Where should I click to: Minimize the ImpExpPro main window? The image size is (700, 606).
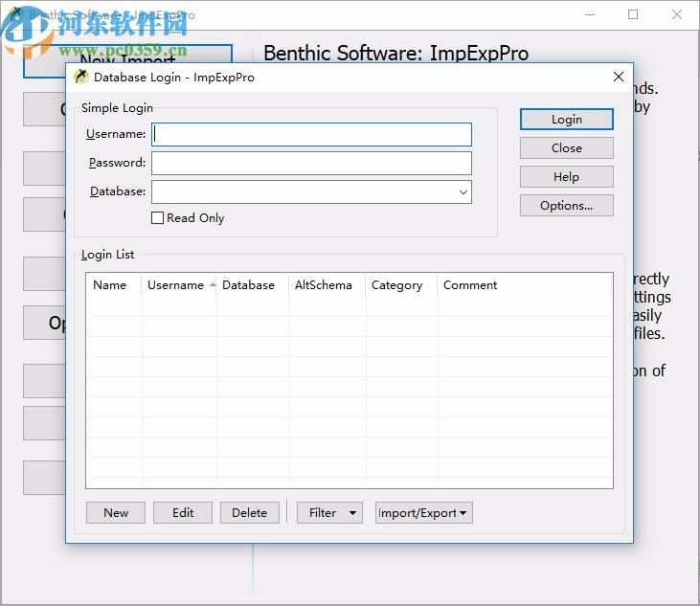(590, 14)
